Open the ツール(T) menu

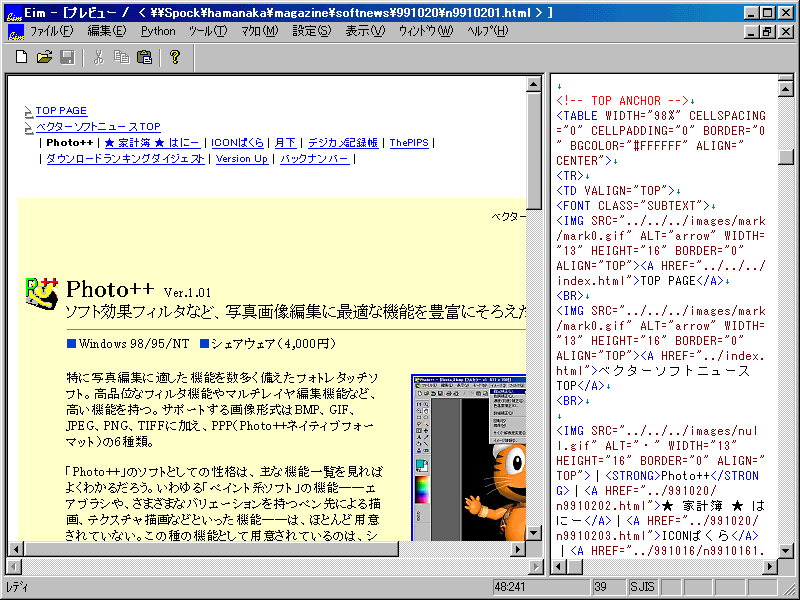pyautogui.click(x=208, y=31)
